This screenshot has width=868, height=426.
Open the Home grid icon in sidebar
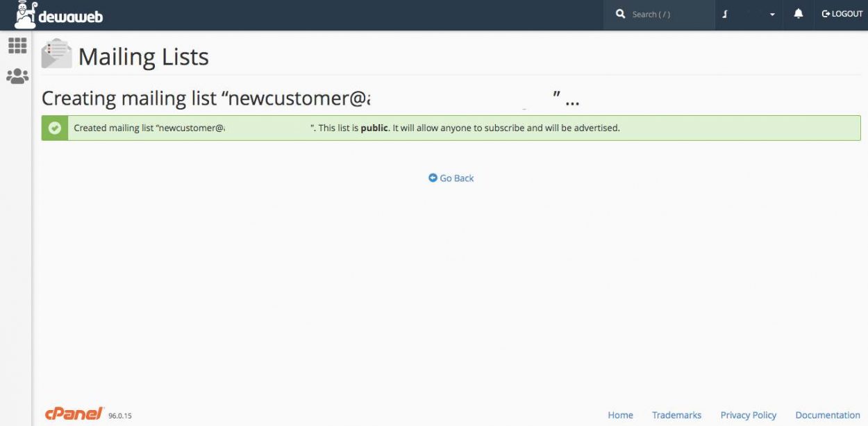pyautogui.click(x=17, y=46)
